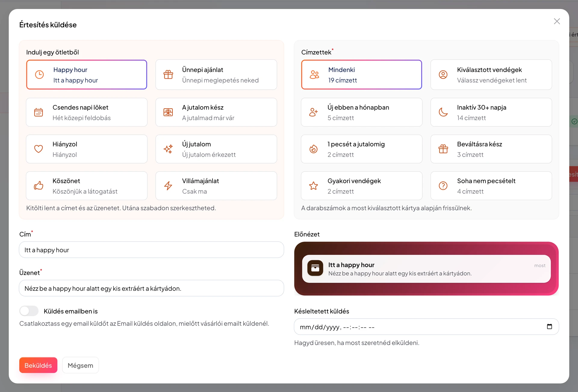Click the '19 címzett' count text
The height and width of the screenshot is (392, 578).
coord(343,80)
